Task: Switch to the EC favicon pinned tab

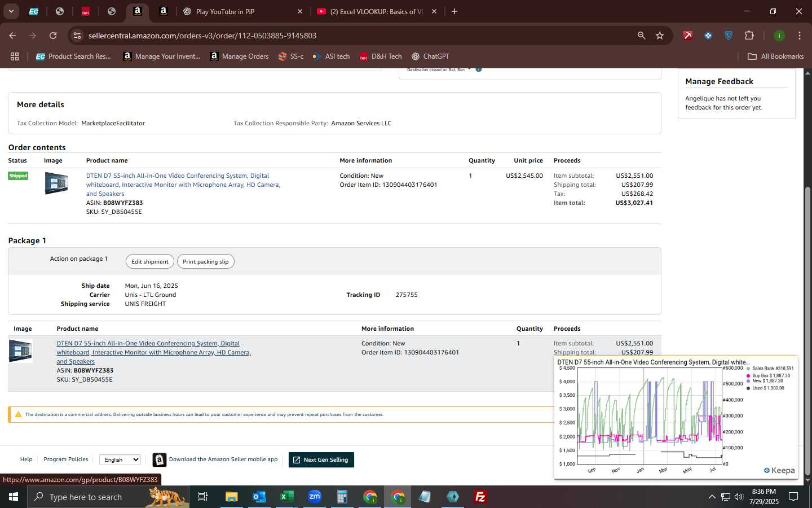Action: coord(34,11)
